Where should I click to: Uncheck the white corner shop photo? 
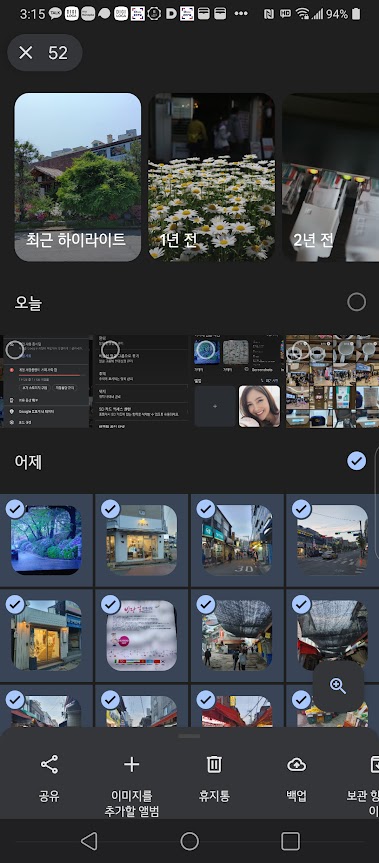pos(111,510)
